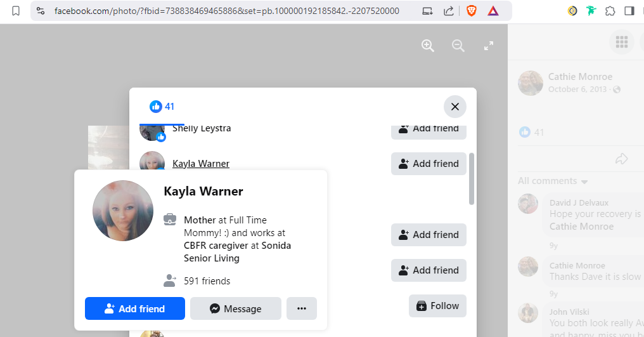Enter fullscreen photo view
The width and height of the screenshot is (644, 337).
pos(488,46)
